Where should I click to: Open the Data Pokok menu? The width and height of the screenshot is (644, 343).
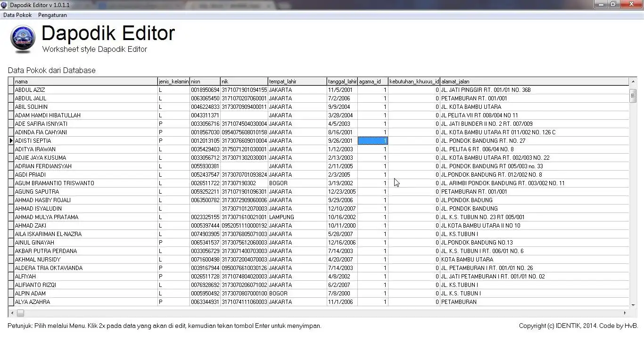[x=17, y=15]
